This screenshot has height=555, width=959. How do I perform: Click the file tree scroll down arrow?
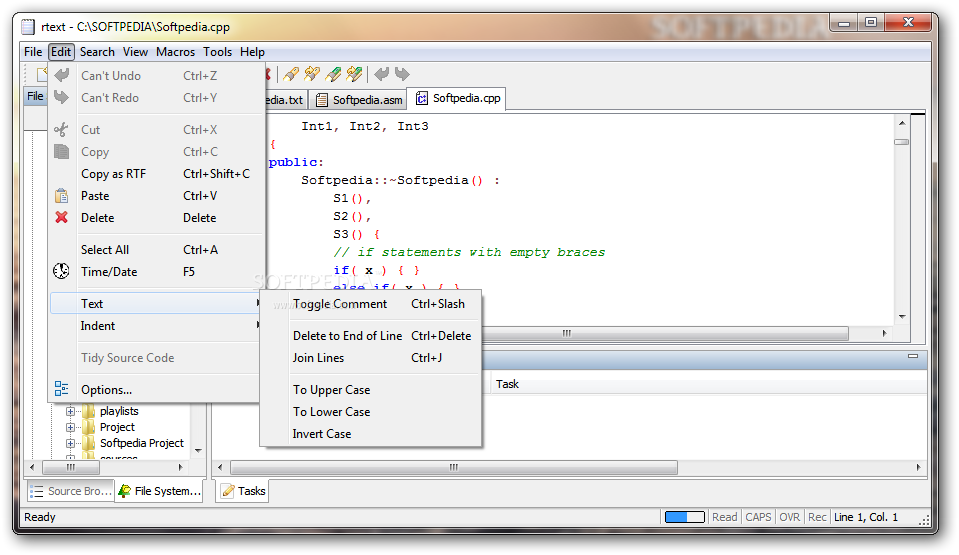[198, 451]
